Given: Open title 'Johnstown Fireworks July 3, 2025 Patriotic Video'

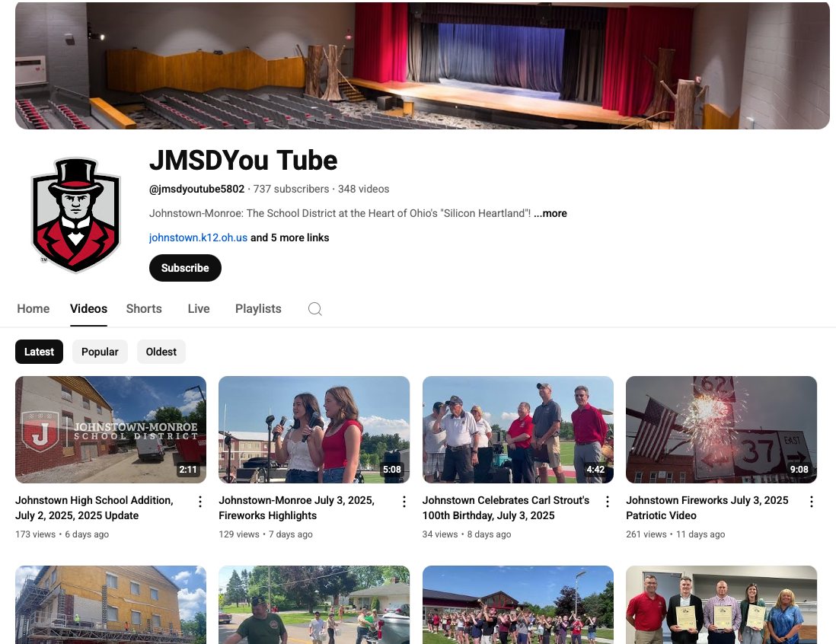Looking at the screenshot, I should [x=707, y=508].
